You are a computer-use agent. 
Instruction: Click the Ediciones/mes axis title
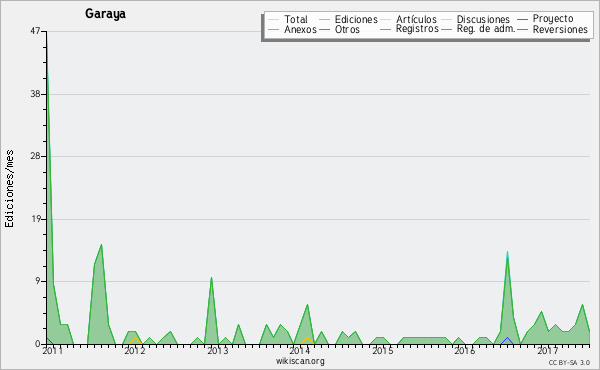pos(9,188)
